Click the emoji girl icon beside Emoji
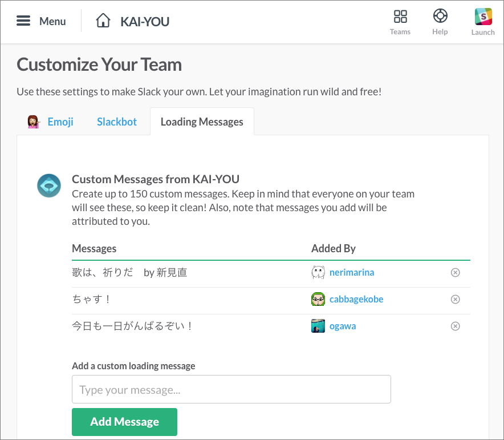The width and height of the screenshot is (504, 440). pyautogui.click(x=34, y=122)
